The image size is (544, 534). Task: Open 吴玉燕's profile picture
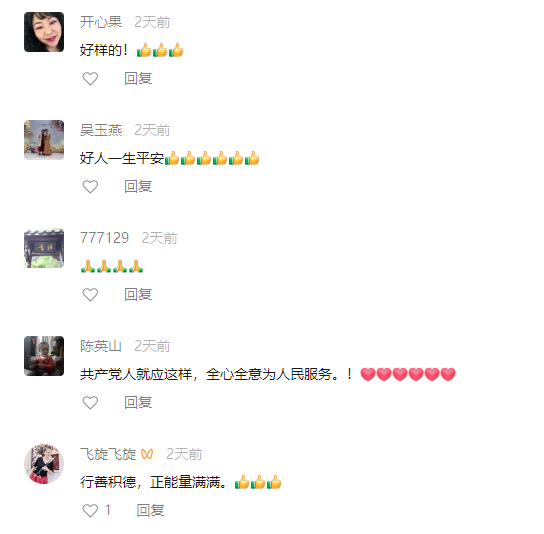pyautogui.click(x=44, y=140)
